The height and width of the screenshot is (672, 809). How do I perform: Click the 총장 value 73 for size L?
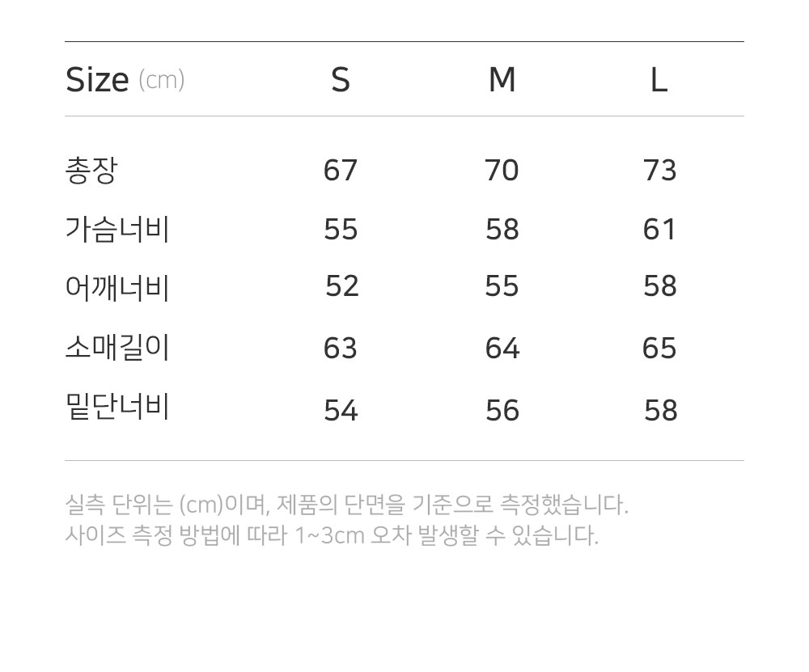(x=659, y=171)
